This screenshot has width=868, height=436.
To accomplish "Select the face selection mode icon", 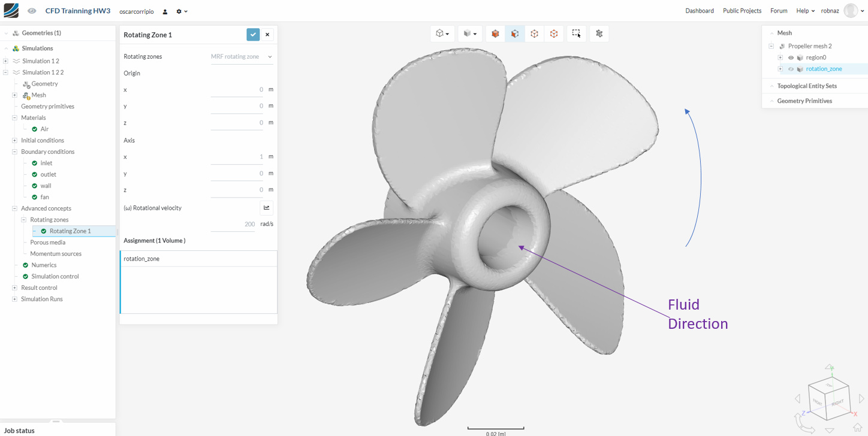I will 515,34.
